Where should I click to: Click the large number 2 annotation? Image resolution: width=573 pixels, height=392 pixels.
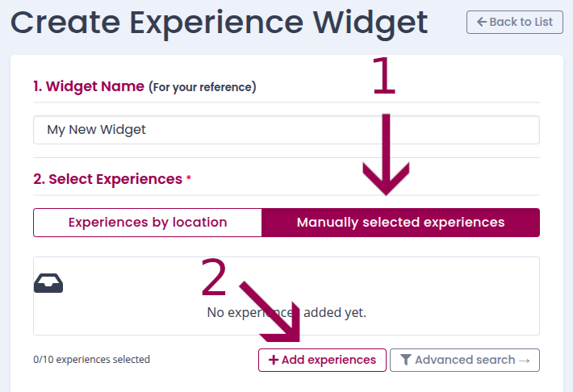point(214,278)
